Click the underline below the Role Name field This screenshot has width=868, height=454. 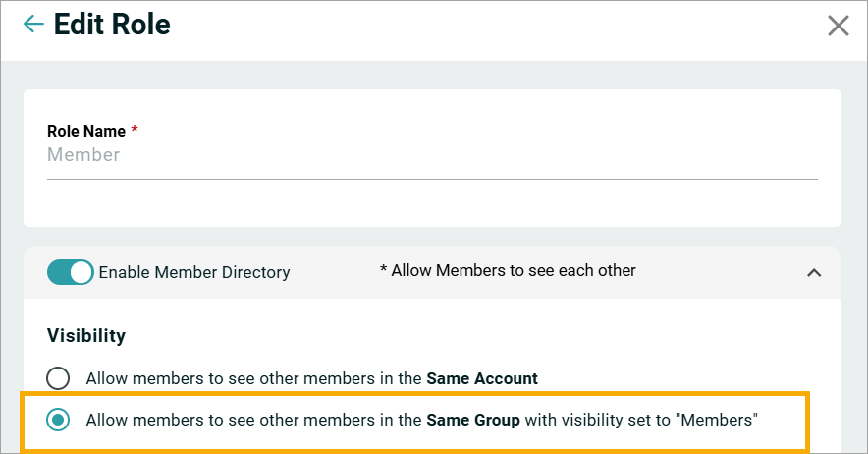tap(432, 179)
